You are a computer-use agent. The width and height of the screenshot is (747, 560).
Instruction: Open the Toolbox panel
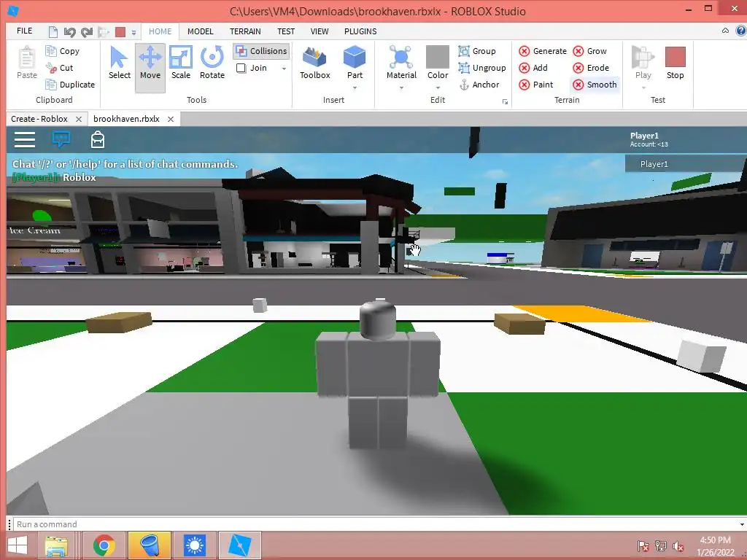click(x=315, y=63)
